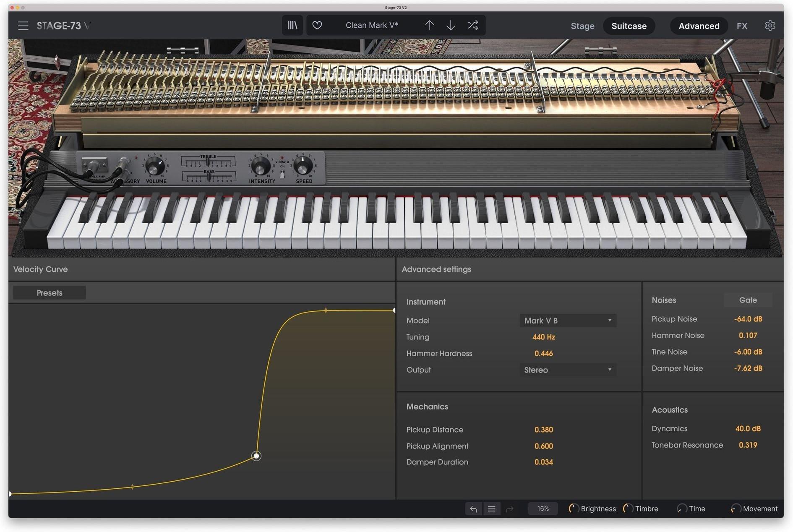Screen dimensions: 793x532
Task: Undo the last change
Action: (x=473, y=509)
